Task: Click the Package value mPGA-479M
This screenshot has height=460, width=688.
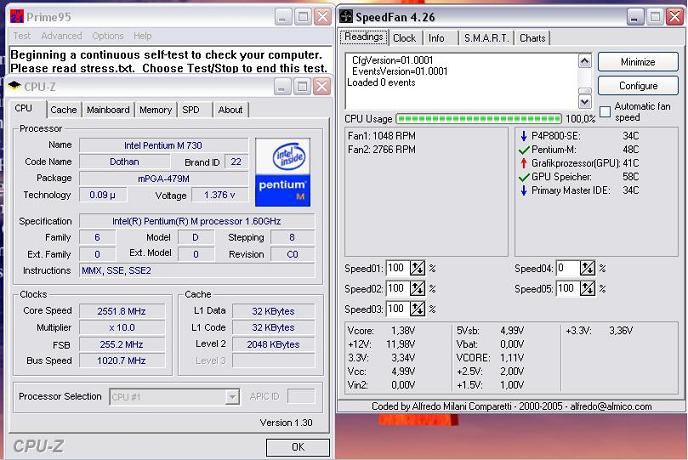Action: 163,179
